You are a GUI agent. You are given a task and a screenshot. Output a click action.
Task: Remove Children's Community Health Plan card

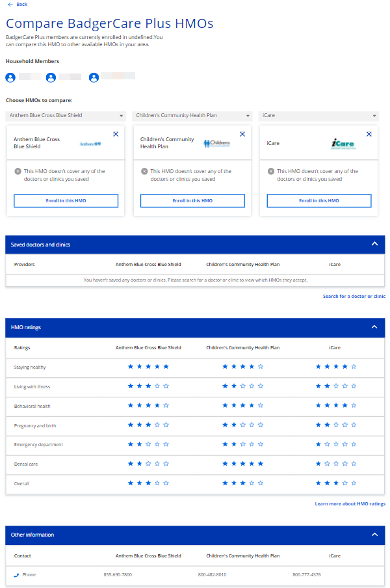(x=242, y=134)
